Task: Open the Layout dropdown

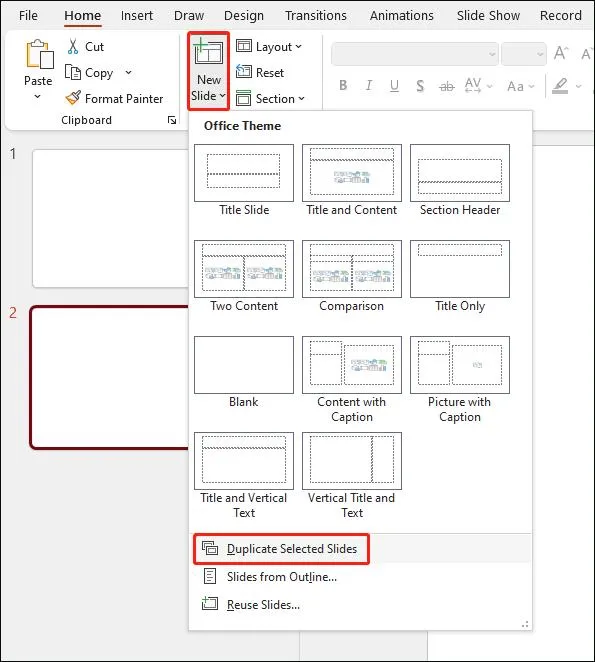Action: click(269, 46)
